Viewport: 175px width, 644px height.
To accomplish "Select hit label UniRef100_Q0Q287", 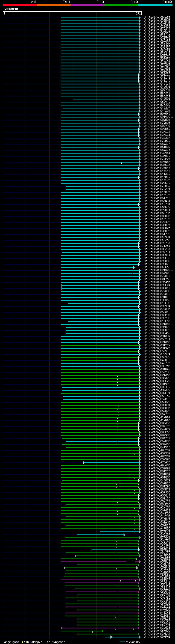I will click(157, 534).
